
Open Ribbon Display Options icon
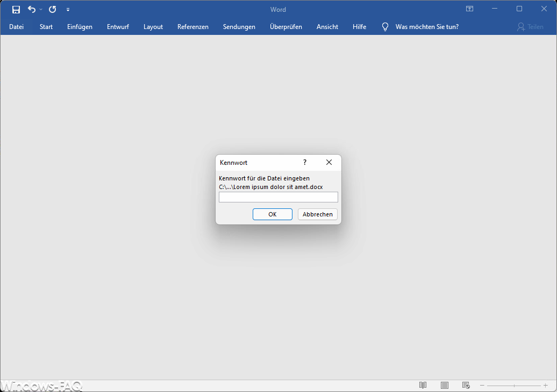[469, 9]
